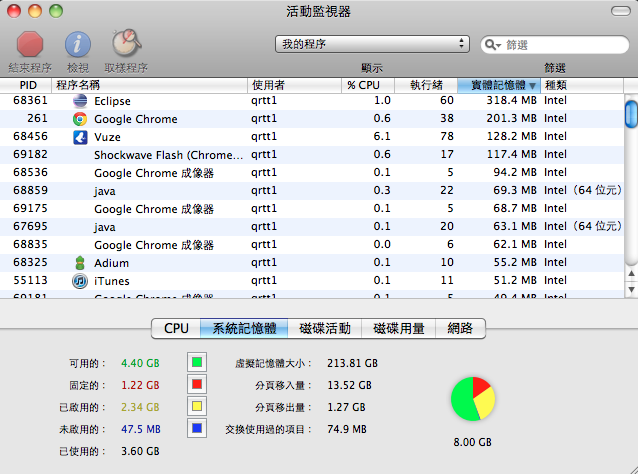Open the Inspect (檢視) info icon
Screen dimensions: 638x474
tap(78, 44)
